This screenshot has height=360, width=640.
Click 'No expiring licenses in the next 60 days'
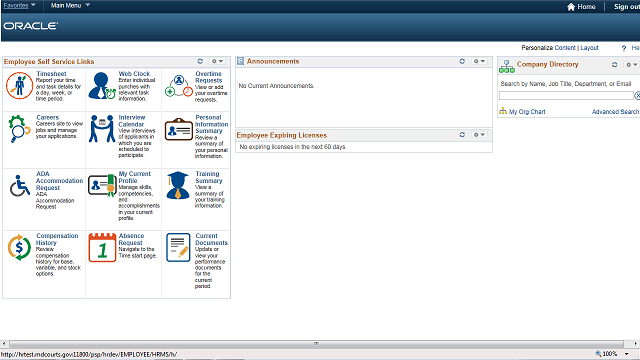pyautogui.click(x=292, y=147)
